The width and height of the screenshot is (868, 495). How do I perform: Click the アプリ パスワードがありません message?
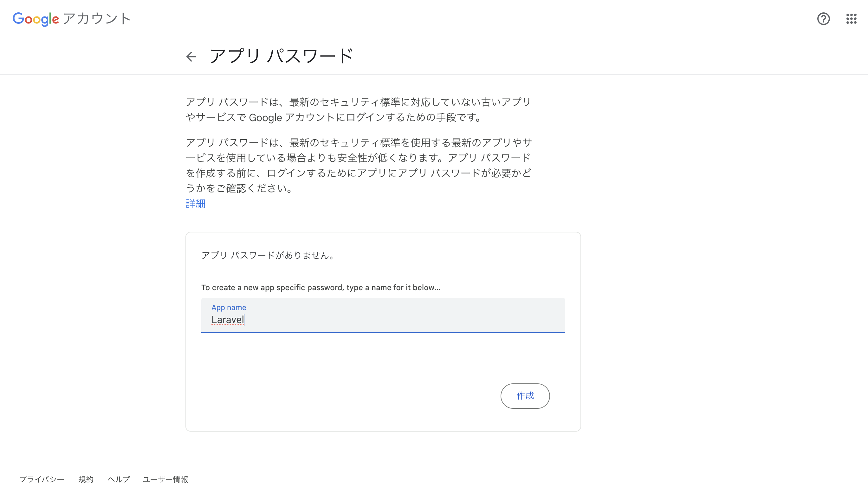point(268,255)
